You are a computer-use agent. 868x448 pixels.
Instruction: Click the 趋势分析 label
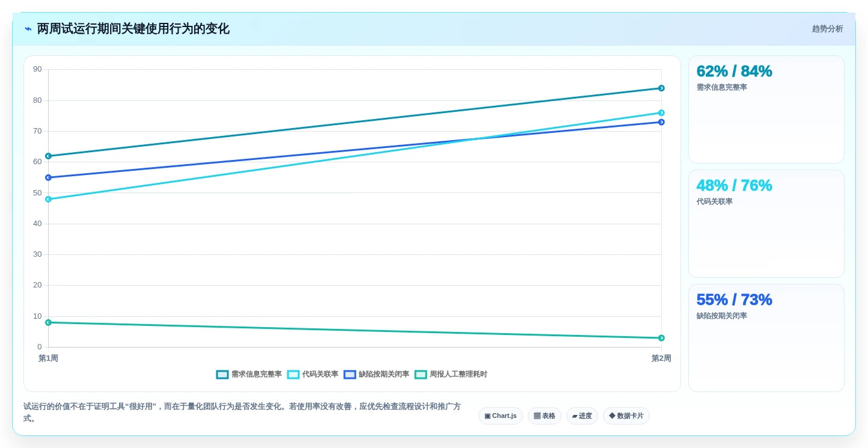[827, 29]
